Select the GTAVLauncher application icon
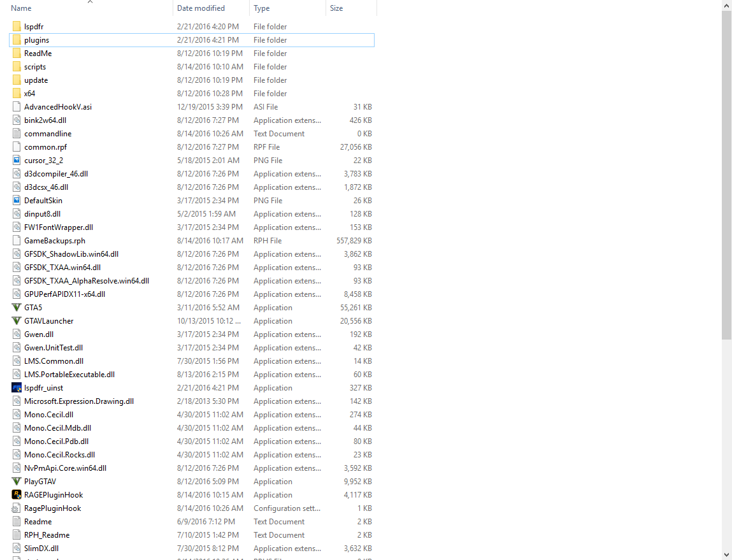The width and height of the screenshot is (732, 560). [x=17, y=321]
